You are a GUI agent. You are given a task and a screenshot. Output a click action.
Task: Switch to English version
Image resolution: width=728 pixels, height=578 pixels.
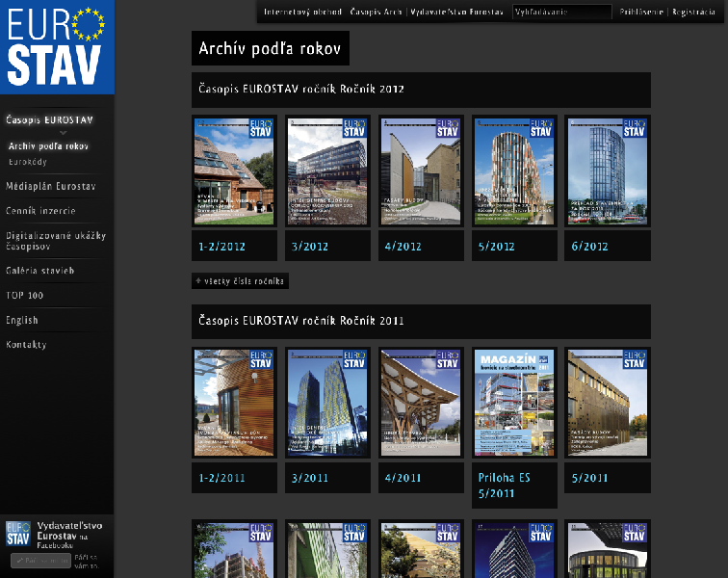coord(22,320)
